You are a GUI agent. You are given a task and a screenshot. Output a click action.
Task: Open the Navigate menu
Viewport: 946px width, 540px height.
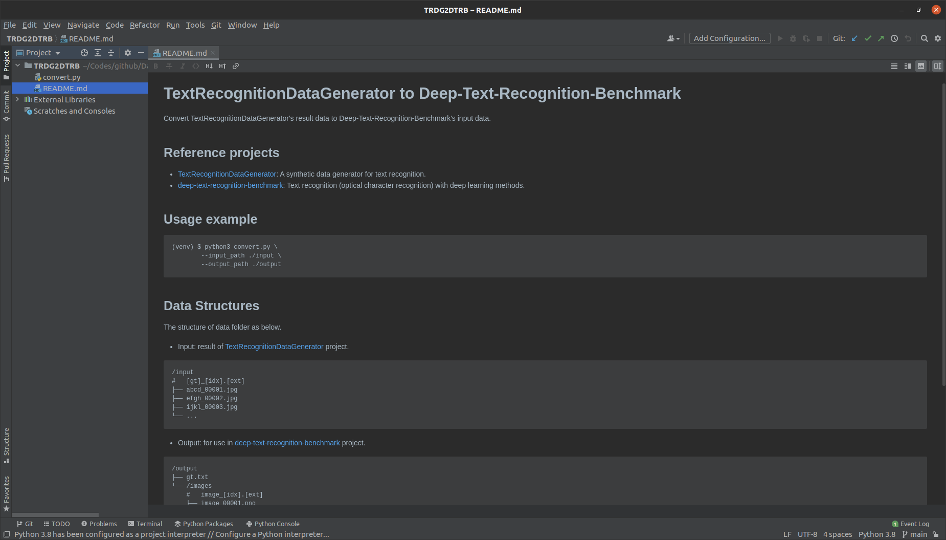click(x=83, y=25)
